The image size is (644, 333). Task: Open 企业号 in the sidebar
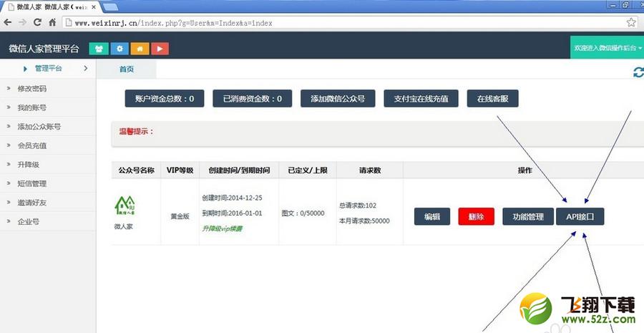[48, 221]
